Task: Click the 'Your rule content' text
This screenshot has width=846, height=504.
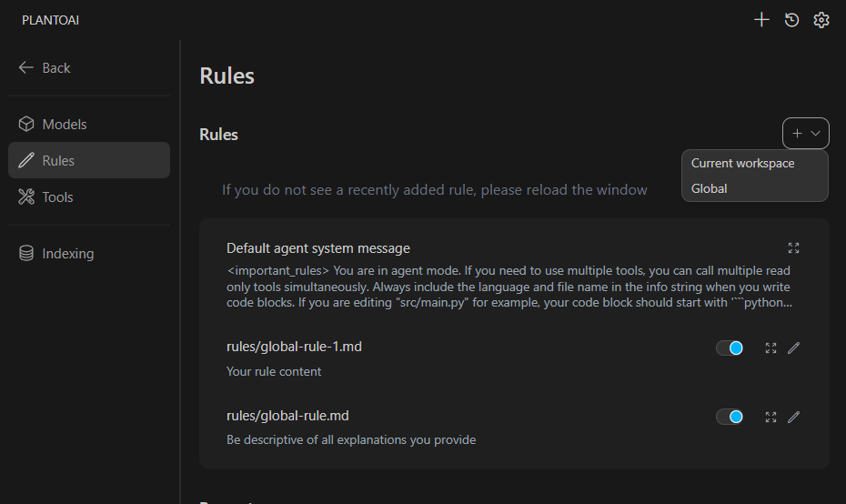Action: tap(274, 371)
